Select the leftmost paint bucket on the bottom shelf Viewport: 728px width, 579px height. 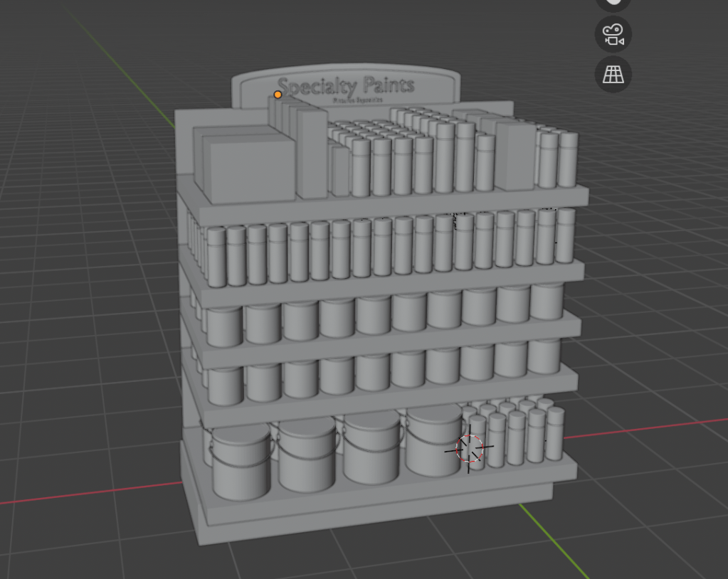[x=241, y=464]
